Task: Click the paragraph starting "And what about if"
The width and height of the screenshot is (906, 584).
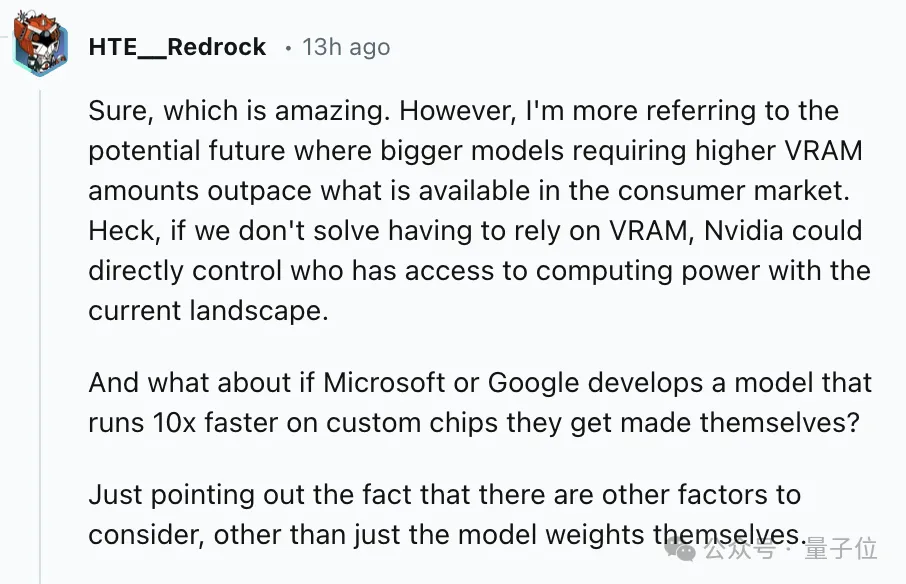Action: pyautogui.click(x=480, y=402)
